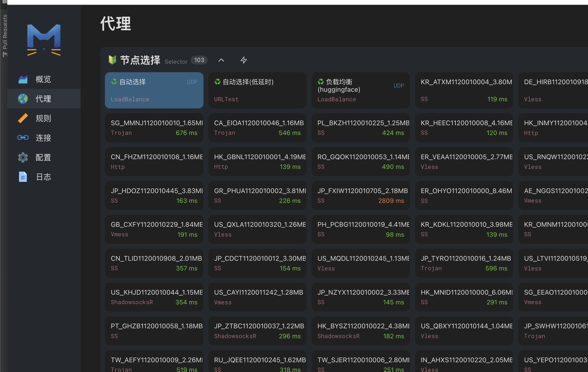Open the 日志 sidebar menu item
The width and height of the screenshot is (588, 372).
[43, 177]
